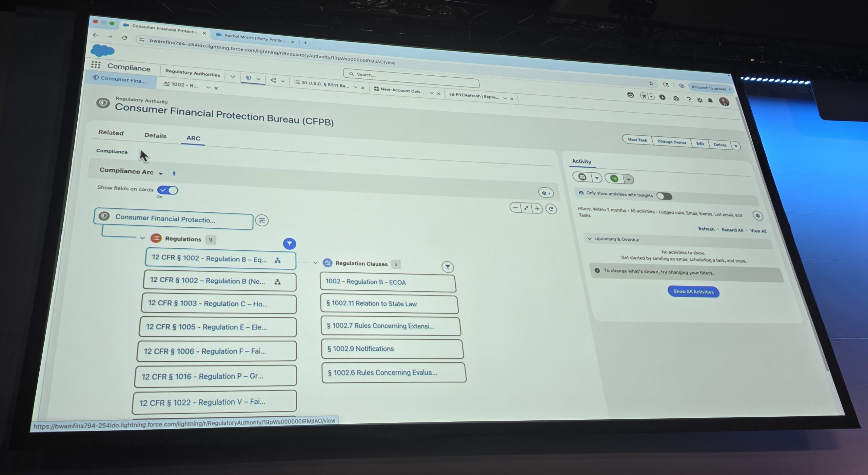Toggle Show fields on cards switch
This screenshot has height=475, width=868.
[167, 190]
